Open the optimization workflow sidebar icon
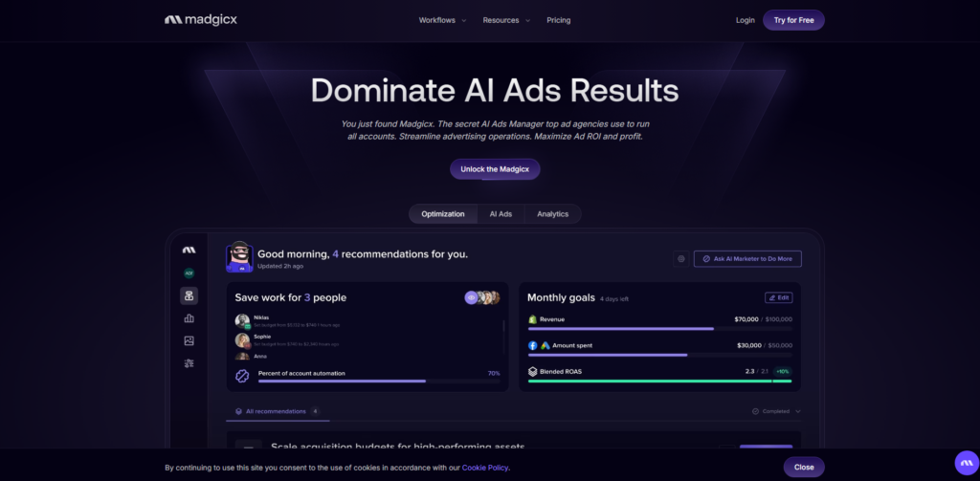 (x=189, y=295)
